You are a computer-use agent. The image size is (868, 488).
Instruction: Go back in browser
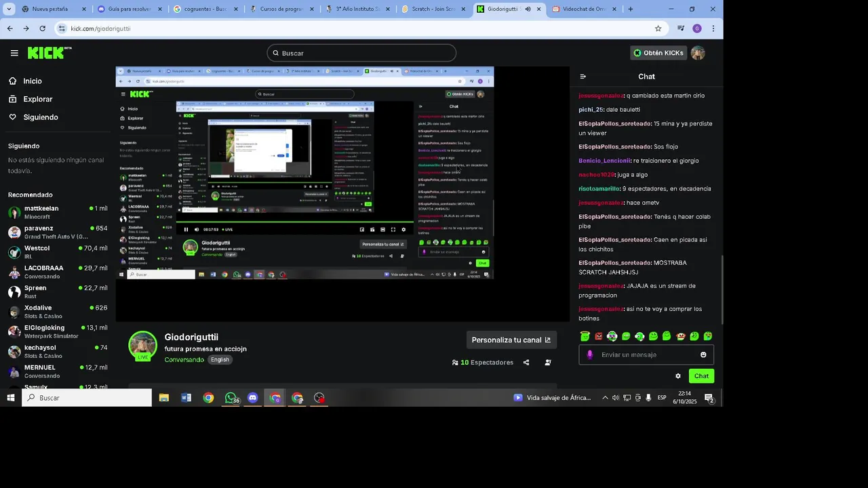point(9,28)
